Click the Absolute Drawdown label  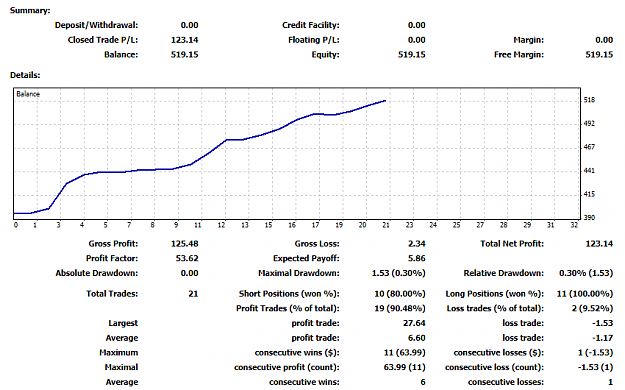[96, 273]
